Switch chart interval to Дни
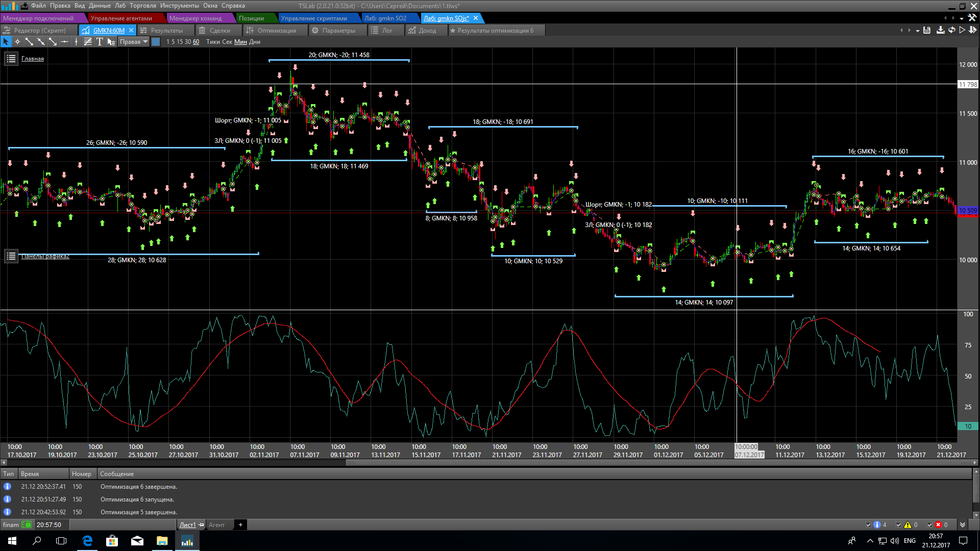 pyautogui.click(x=255, y=42)
